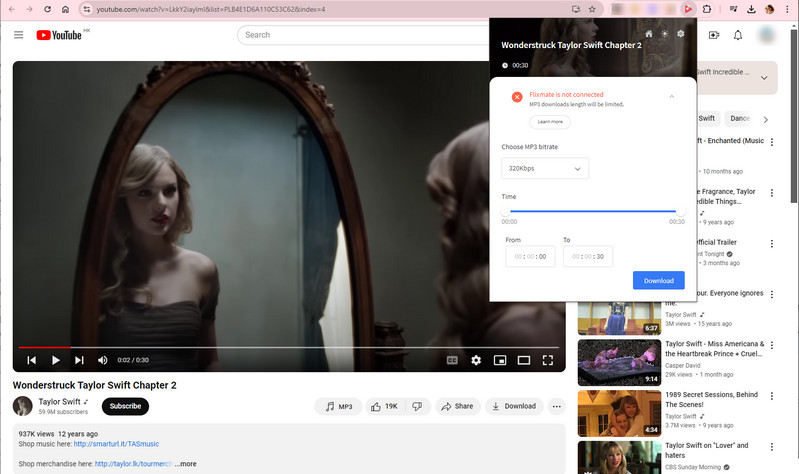Image resolution: width=799 pixels, height=474 pixels.
Task: Open options menu for Miss Americana video
Action: (772, 345)
